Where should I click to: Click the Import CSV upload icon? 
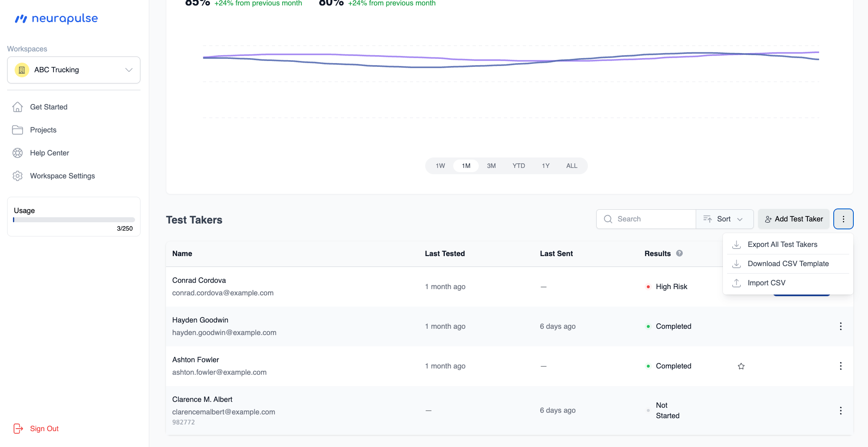click(737, 283)
